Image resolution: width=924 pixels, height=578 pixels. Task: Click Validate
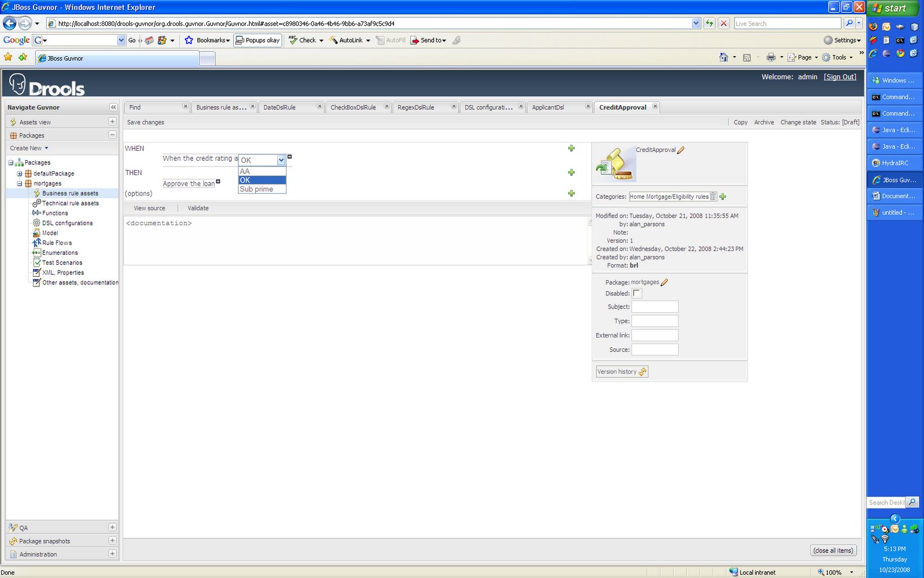[198, 208]
